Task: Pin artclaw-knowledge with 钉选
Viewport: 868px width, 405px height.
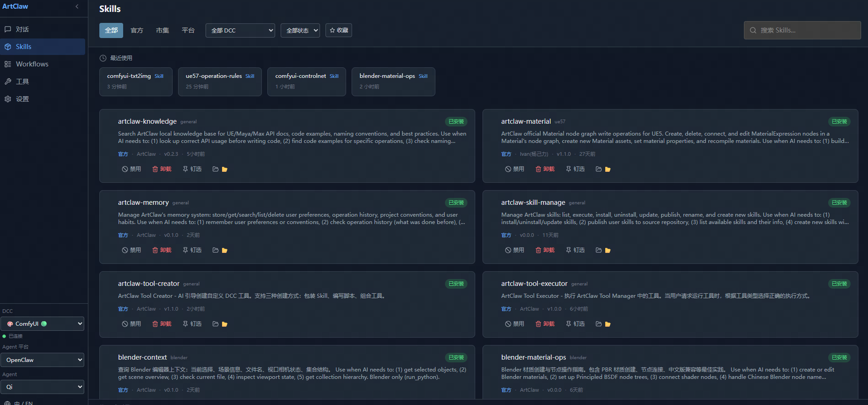Action: pos(192,169)
